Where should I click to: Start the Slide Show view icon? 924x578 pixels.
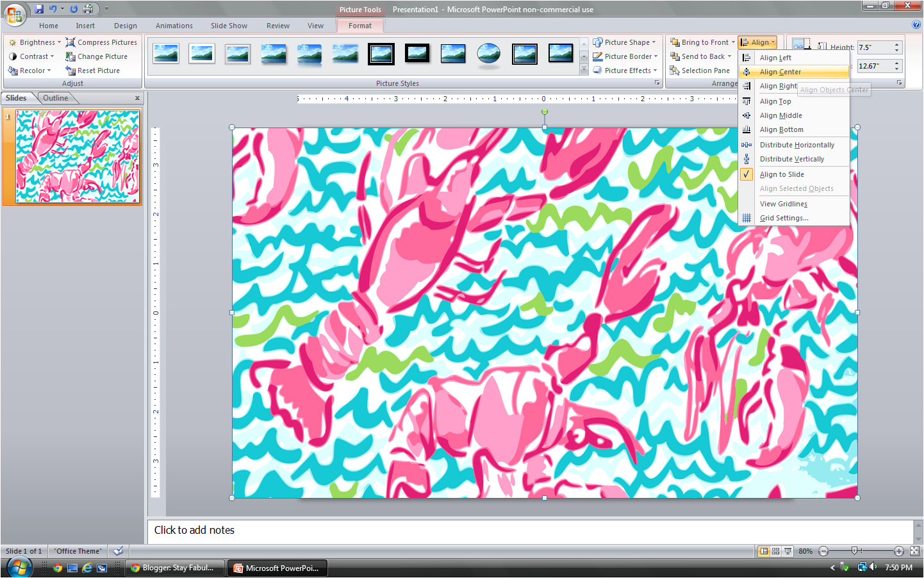tap(788, 551)
